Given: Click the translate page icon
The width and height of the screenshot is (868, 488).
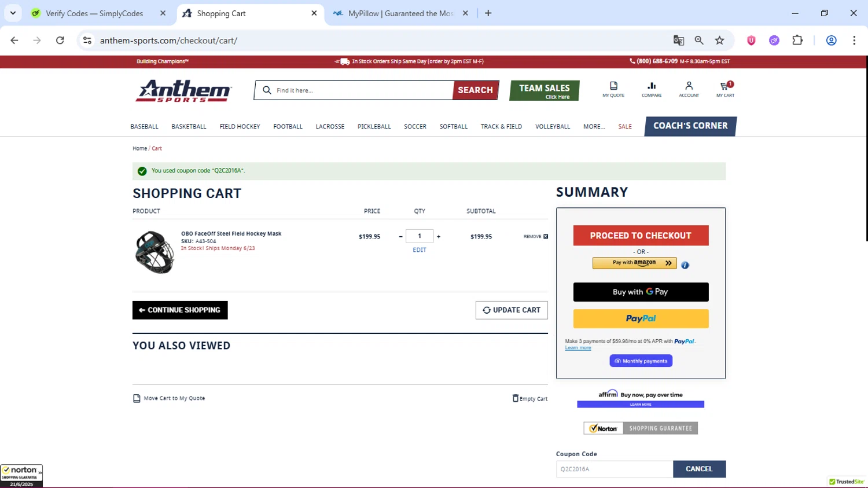Looking at the screenshot, I should point(679,41).
